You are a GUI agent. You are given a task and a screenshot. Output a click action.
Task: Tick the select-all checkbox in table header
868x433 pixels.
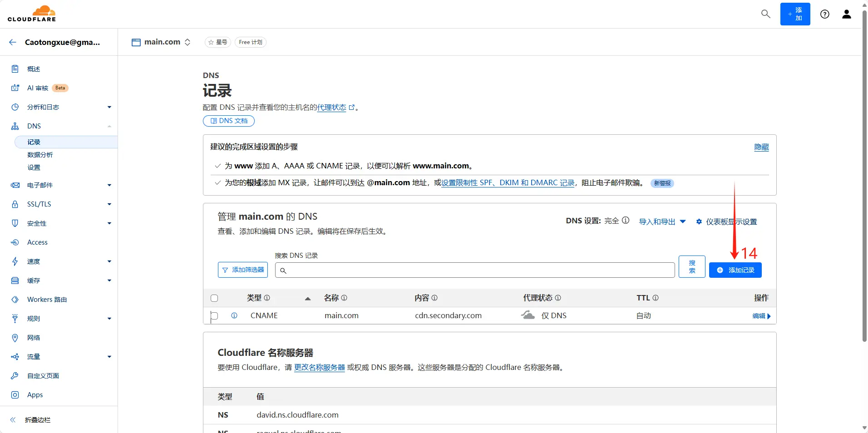coord(214,298)
